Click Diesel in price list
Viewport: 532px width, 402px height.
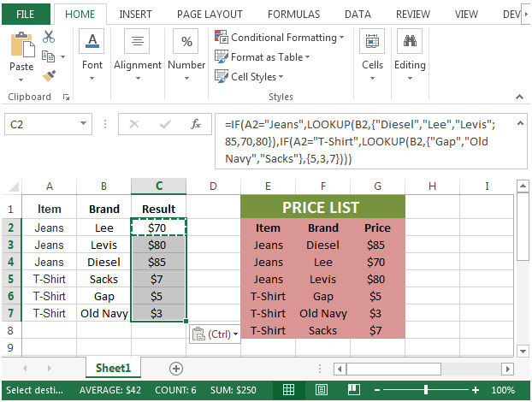pos(322,245)
